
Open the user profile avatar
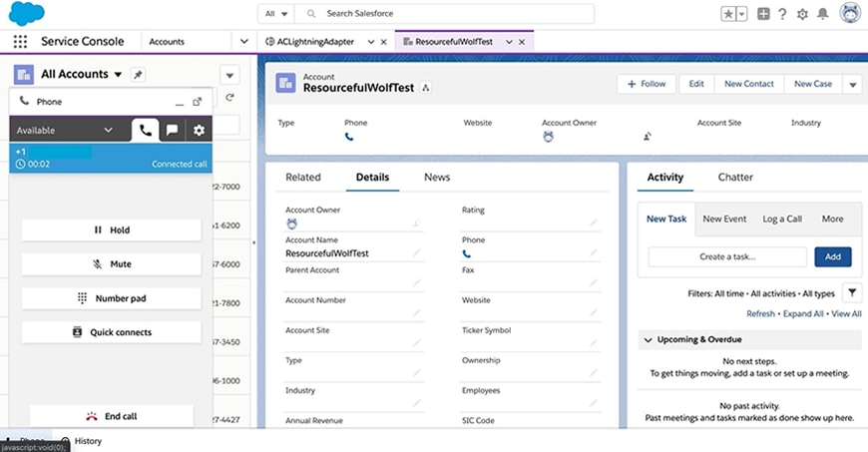click(x=850, y=13)
